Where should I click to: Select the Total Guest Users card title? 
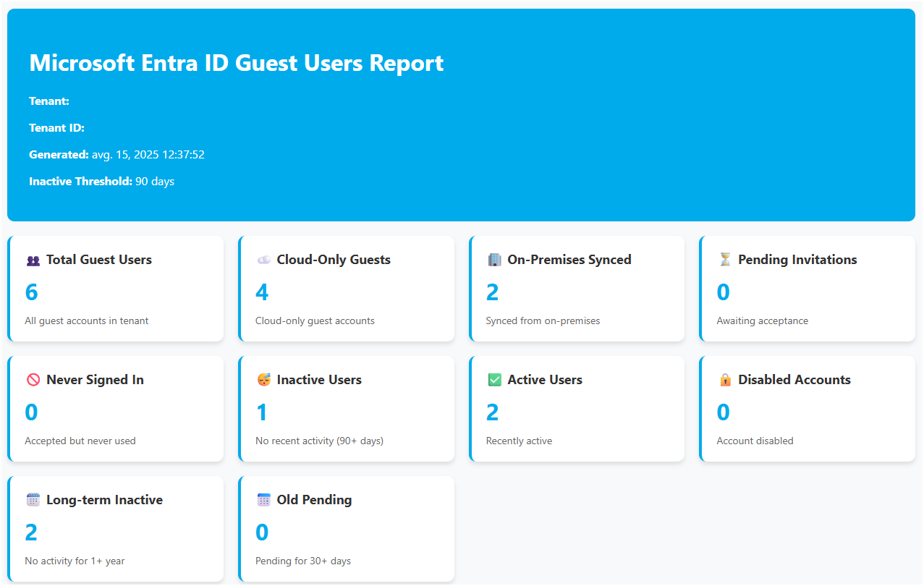pyautogui.click(x=99, y=260)
